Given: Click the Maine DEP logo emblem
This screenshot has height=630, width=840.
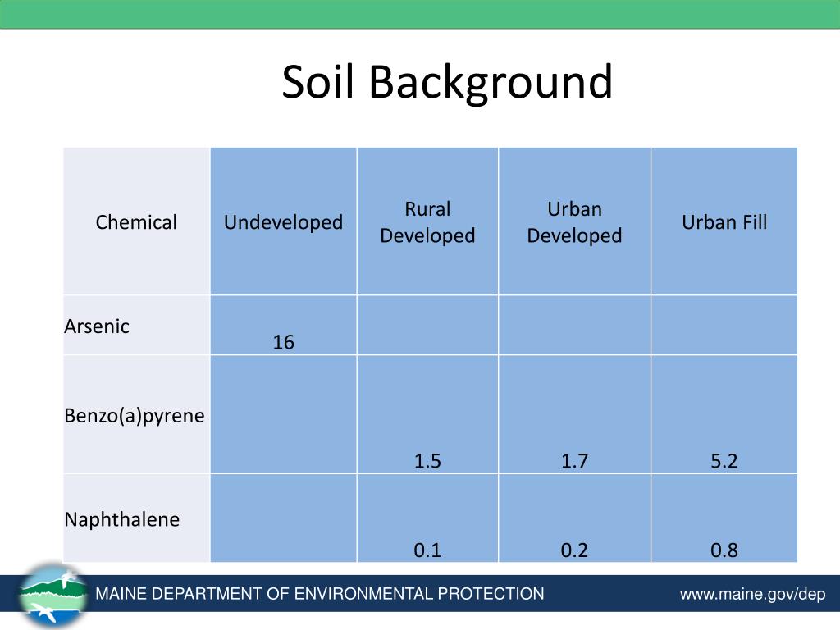Looking at the screenshot, I should [52, 596].
